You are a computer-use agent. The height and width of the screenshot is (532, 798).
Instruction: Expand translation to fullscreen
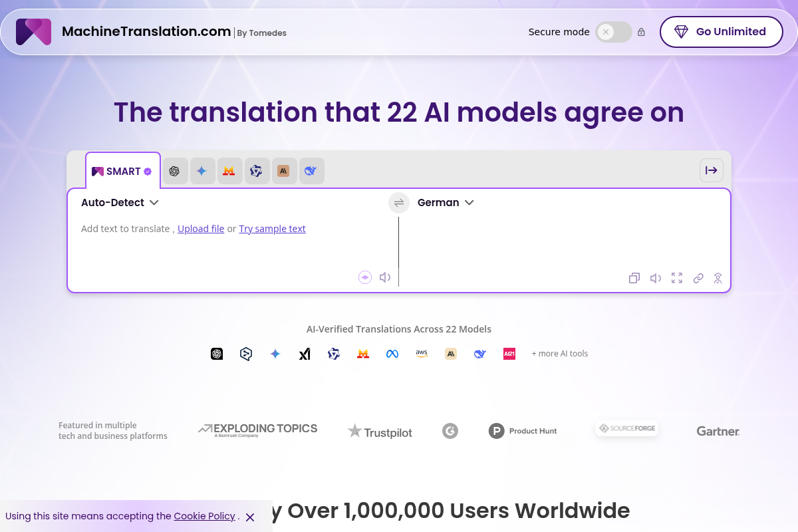click(x=677, y=278)
